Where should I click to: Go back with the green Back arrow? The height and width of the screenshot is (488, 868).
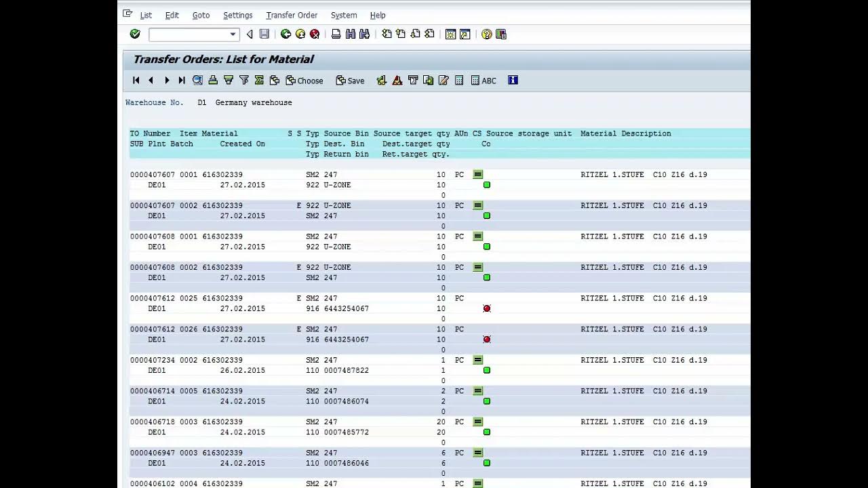click(285, 34)
